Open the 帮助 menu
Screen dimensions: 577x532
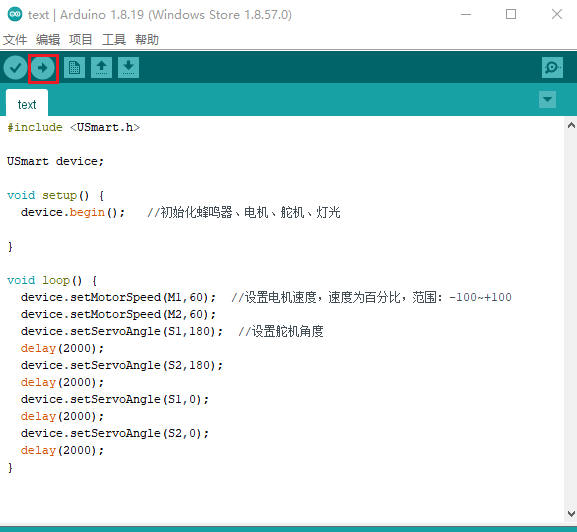tap(147, 39)
